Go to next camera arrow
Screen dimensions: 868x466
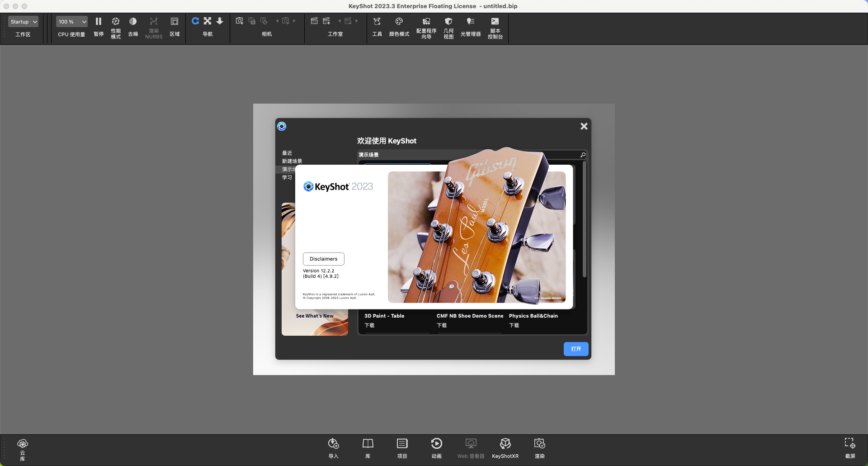click(x=294, y=21)
